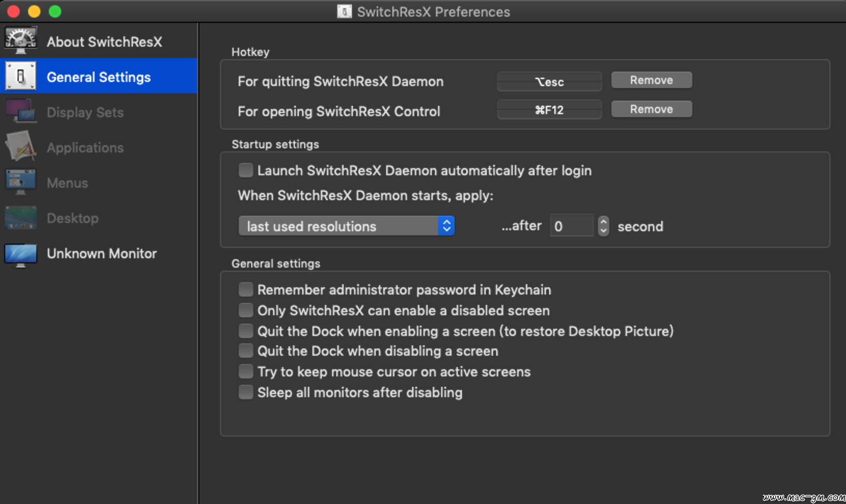Remove the hotkey for quitting SwitchResX Daemon
This screenshot has height=504, width=846.
coord(651,80)
